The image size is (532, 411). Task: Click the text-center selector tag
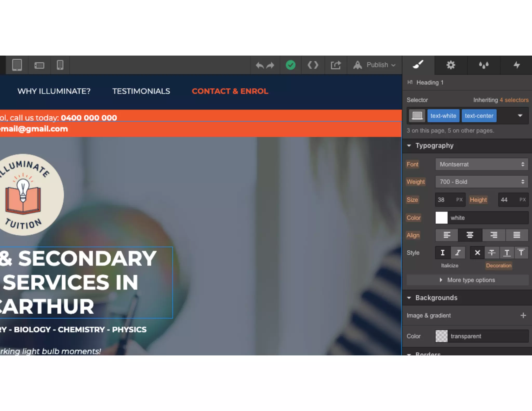tap(479, 116)
